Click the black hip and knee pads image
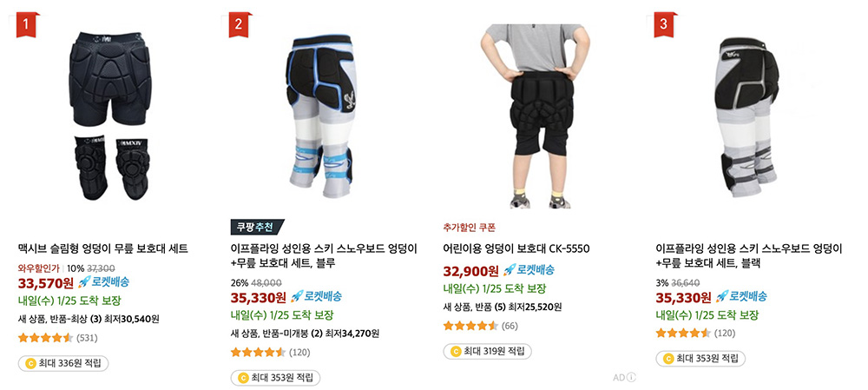The width and height of the screenshot is (868, 390). coord(110,116)
